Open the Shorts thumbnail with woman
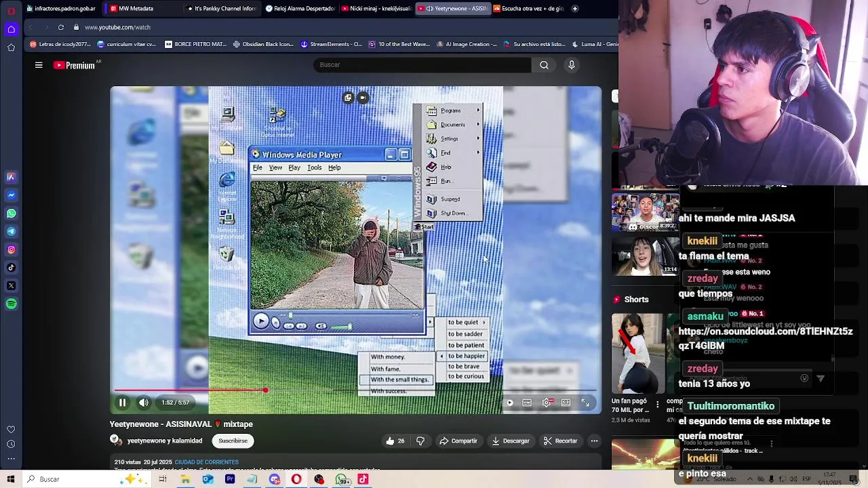This screenshot has width=868, height=488. (639, 353)
